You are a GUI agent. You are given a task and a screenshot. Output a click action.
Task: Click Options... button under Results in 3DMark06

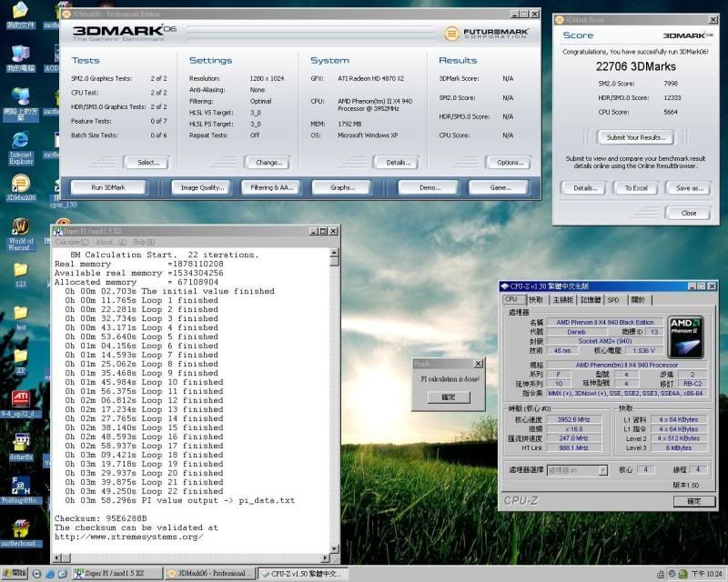510,163
